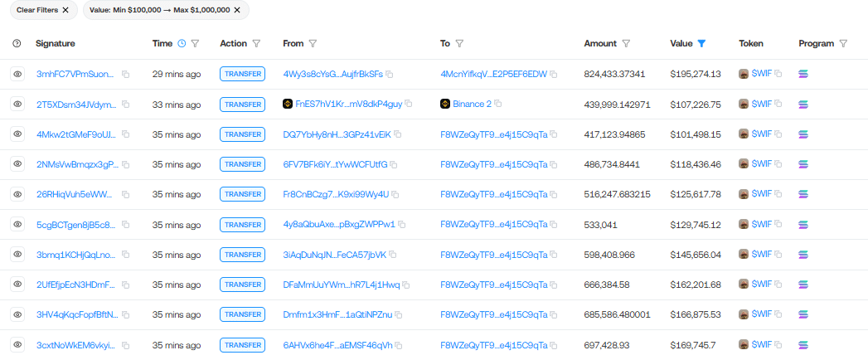The height and width of the screenshot is (360, 868).
Task: Open Solana program icon in $118,436.46 row
Action: [x=804, y=164]
